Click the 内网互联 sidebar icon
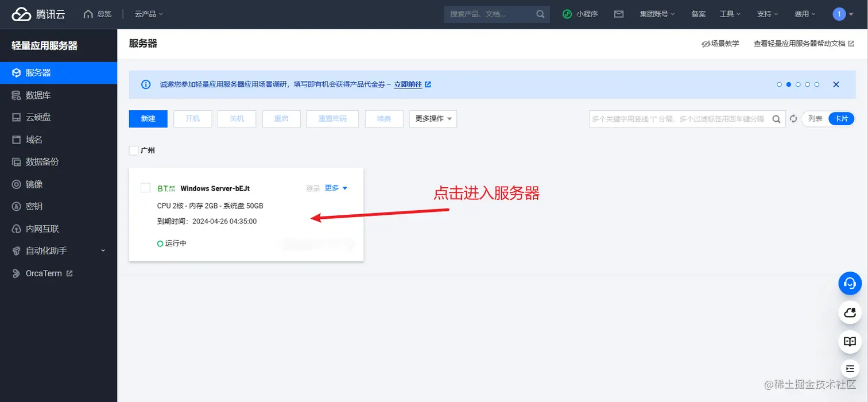The height and width of the screenshot is (402, 868). [x=16, y=229]
